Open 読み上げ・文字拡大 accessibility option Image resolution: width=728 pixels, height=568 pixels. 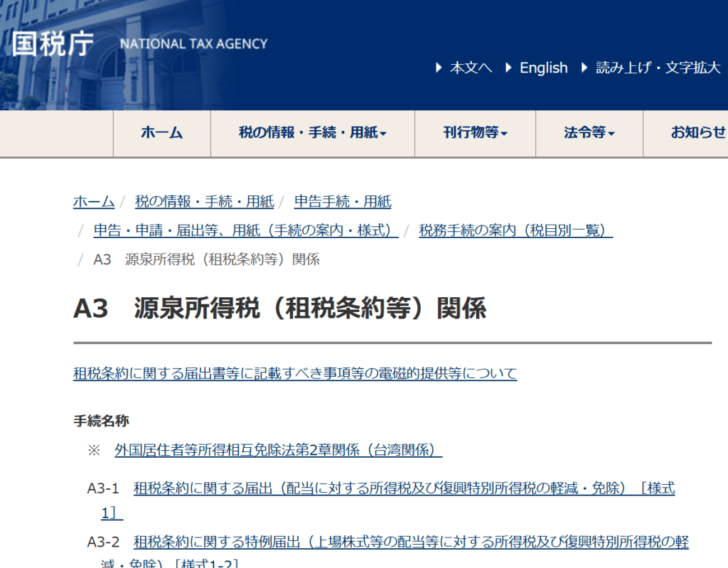point(658,68)
